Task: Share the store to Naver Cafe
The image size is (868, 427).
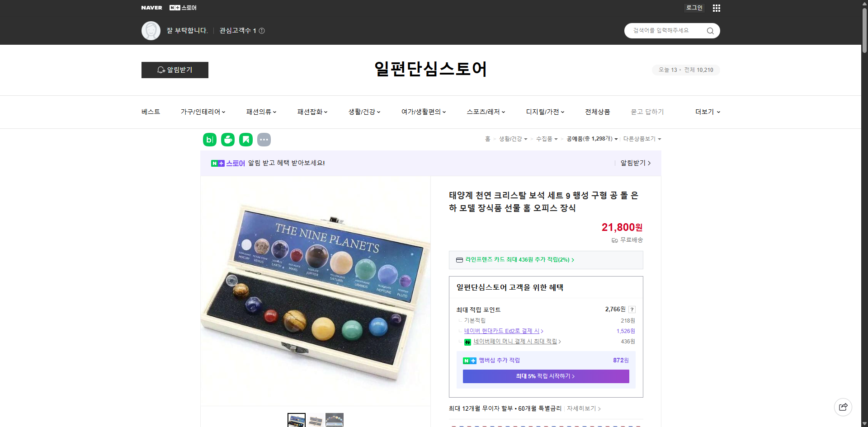Action: coord(227,140)
